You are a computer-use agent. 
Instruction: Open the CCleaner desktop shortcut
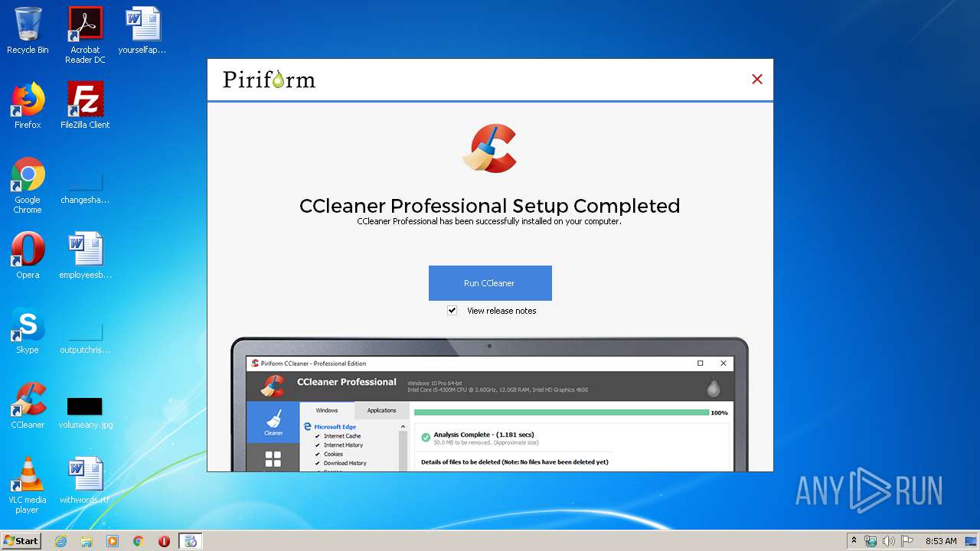[x=28, y=406]
